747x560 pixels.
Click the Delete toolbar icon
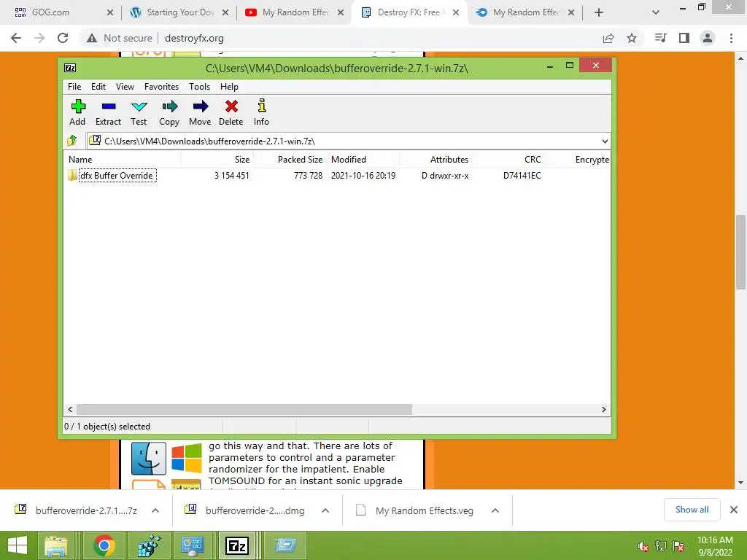click(231, 112)
